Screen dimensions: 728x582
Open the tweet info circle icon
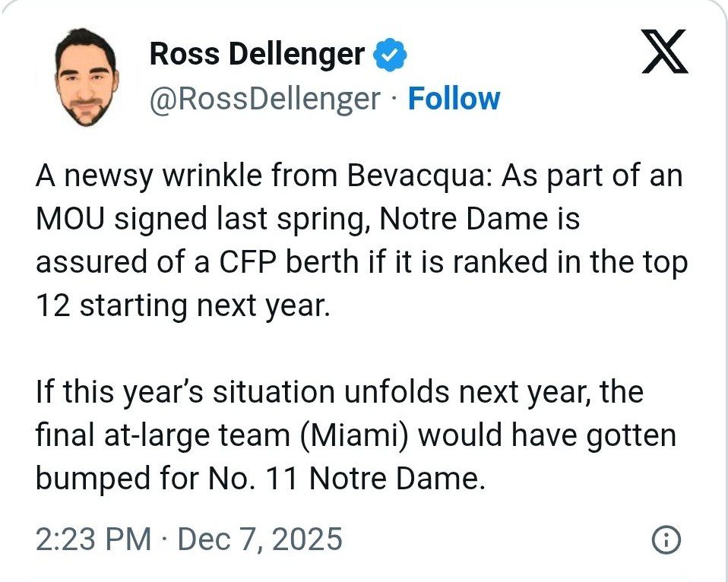click(x=666, y=540)
